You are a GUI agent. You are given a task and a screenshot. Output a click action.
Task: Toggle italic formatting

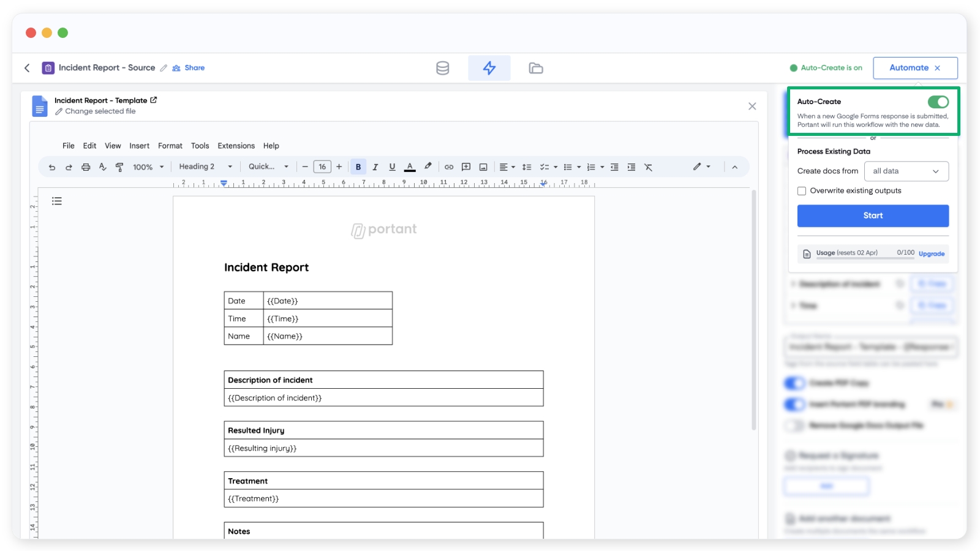click(375, 167)
